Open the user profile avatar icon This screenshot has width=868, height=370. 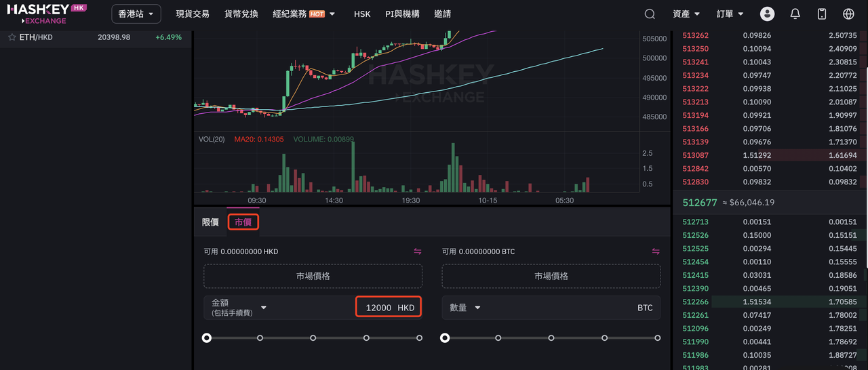coord(767,14)
